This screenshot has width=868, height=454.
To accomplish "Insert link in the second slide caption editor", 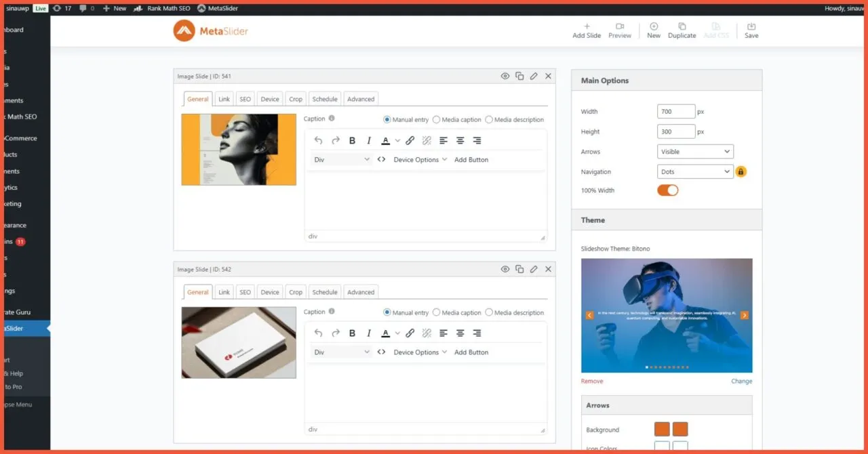I will 410,333.
